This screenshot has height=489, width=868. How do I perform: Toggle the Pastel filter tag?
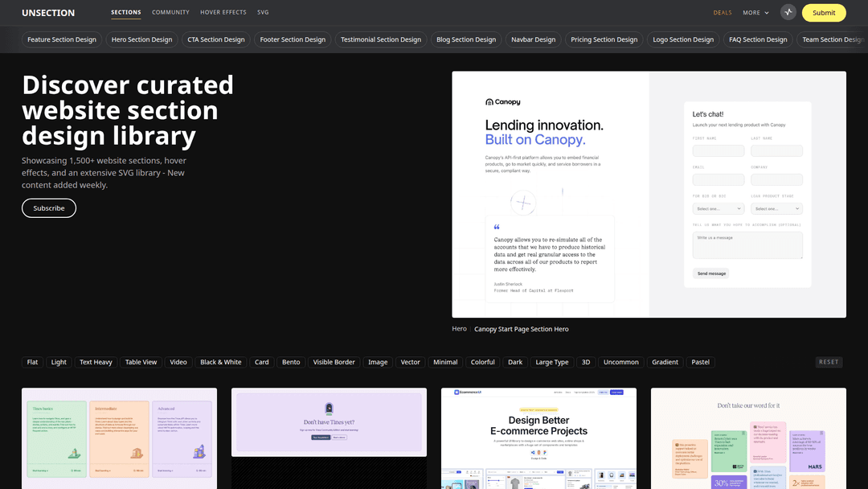(x=701, y=362)
